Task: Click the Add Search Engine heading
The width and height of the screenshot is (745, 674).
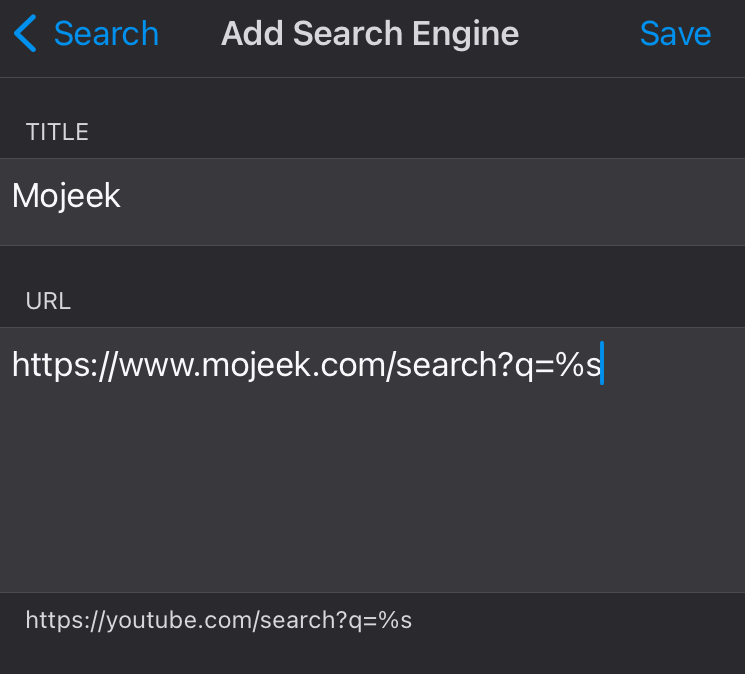Action: tap(370, 34)
